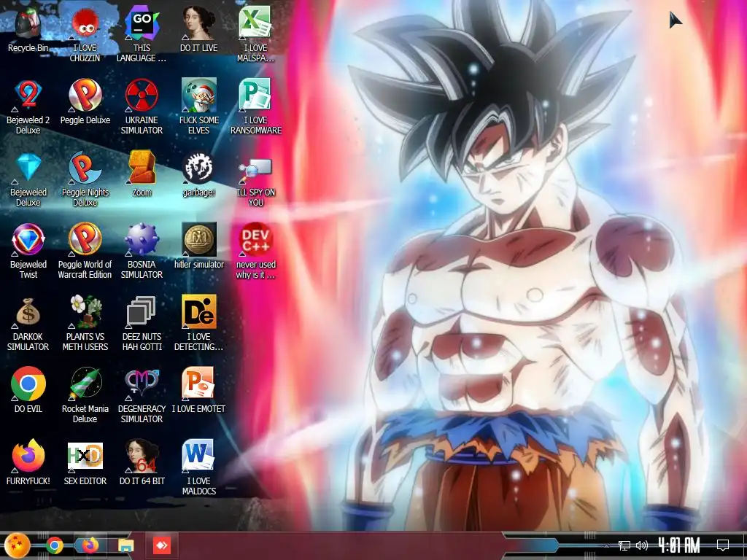Open Firefox from the taskbar
Image resolution: width=747 pixels, height=560 pixels.
pos(90,545)
